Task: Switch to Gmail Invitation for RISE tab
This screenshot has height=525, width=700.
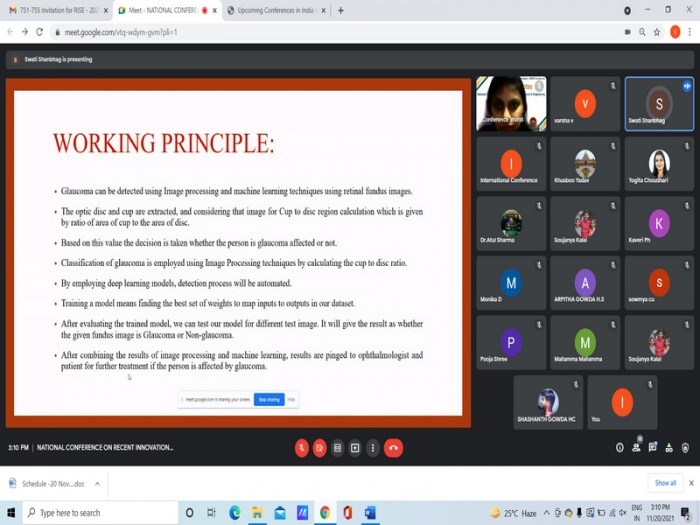Action: click(54, 10)
